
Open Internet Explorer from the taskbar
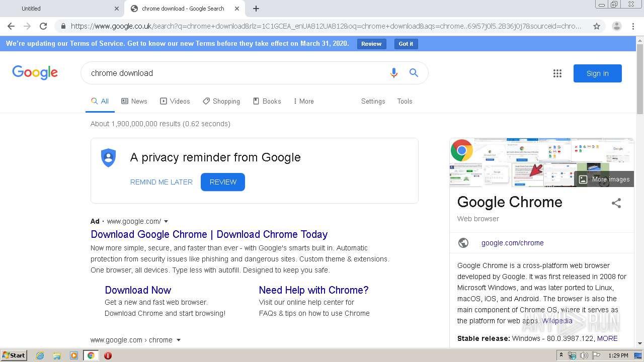[x=40, y=355]
